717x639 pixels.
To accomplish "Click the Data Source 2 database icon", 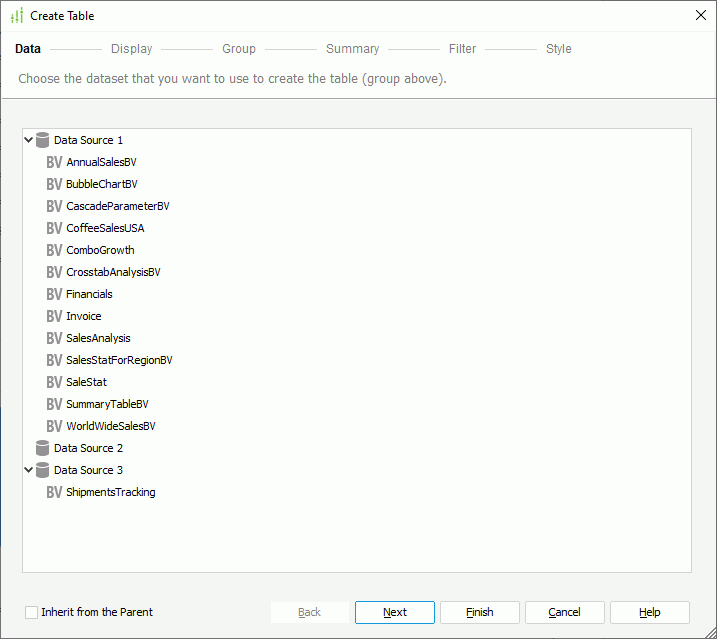I will tap(42, 448).
